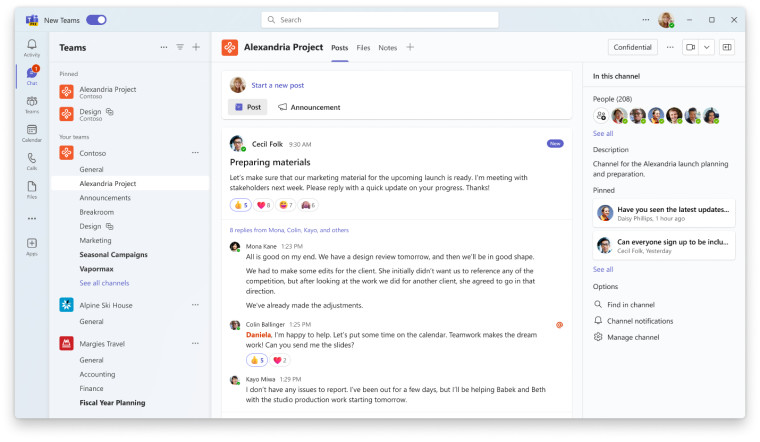Viewport: 760px width, 442px height.
Task: Open Contoso General channel
Action: pos(91,169)
